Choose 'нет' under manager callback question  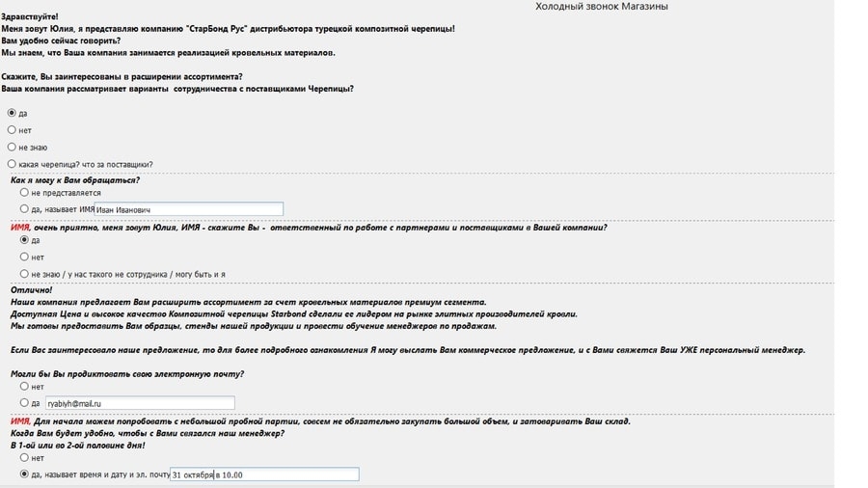[x=24, y=457]
